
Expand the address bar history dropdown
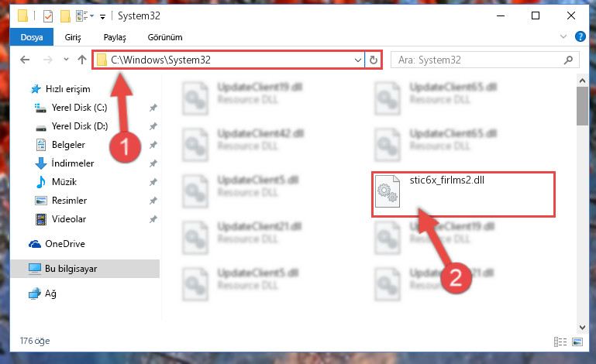click(x=357, y=60)
